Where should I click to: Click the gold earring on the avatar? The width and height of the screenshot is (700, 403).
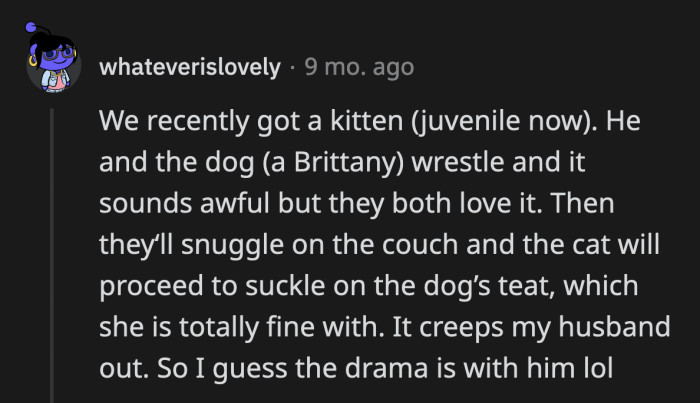[x=33, y=60]
